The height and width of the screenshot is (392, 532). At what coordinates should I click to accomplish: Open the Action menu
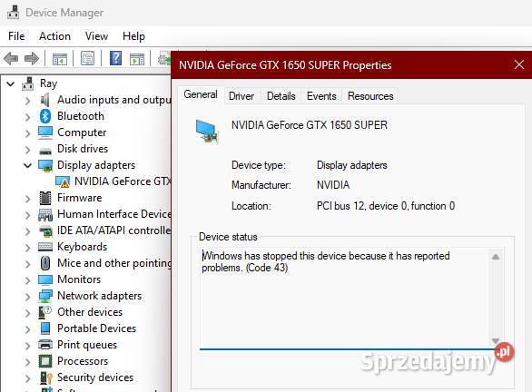click(55, 36)
